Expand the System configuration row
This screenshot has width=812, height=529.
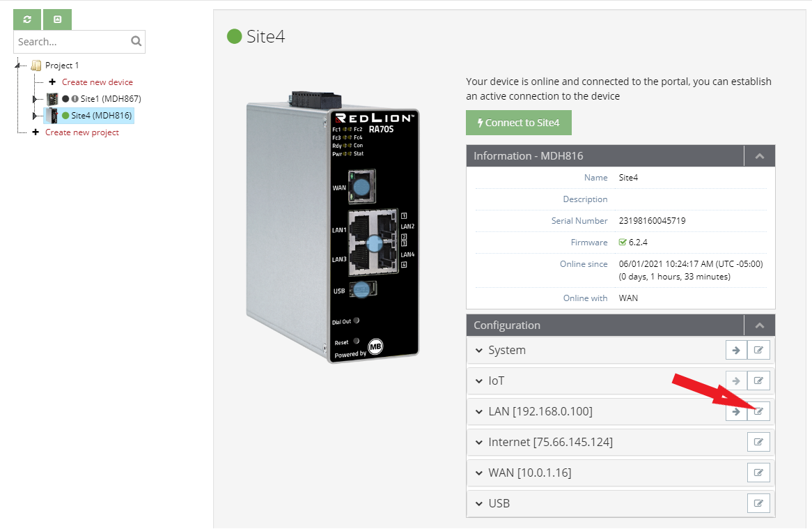click(x=479, y=351)
